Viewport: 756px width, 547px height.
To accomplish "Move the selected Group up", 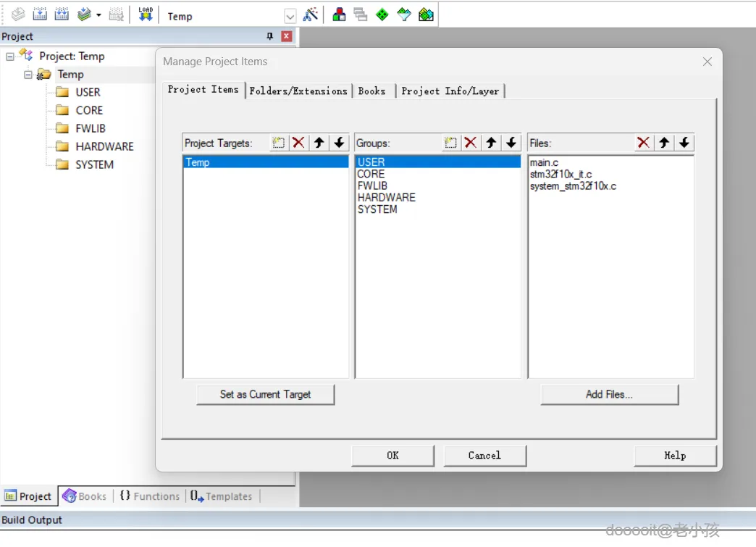I will tap(491, 143).
